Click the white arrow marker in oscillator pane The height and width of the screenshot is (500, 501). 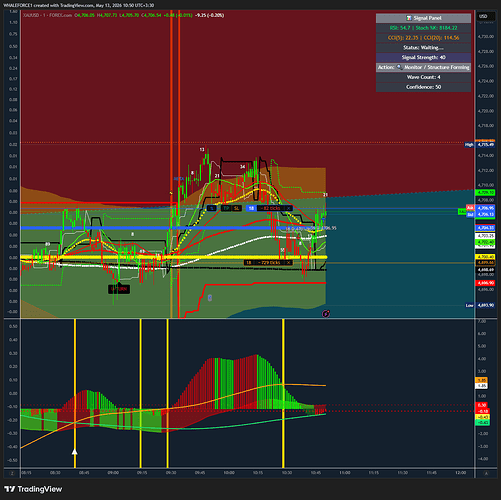click(x=75, y=452)
